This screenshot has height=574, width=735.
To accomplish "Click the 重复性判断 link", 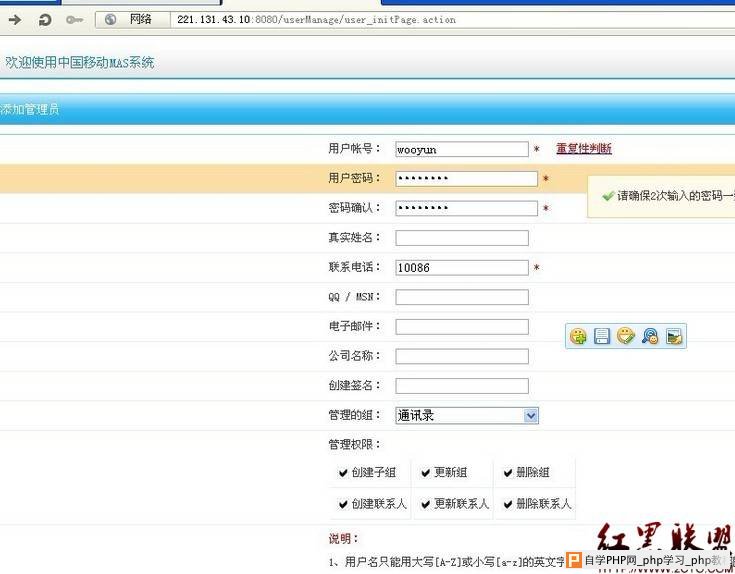I will [584, 149].
